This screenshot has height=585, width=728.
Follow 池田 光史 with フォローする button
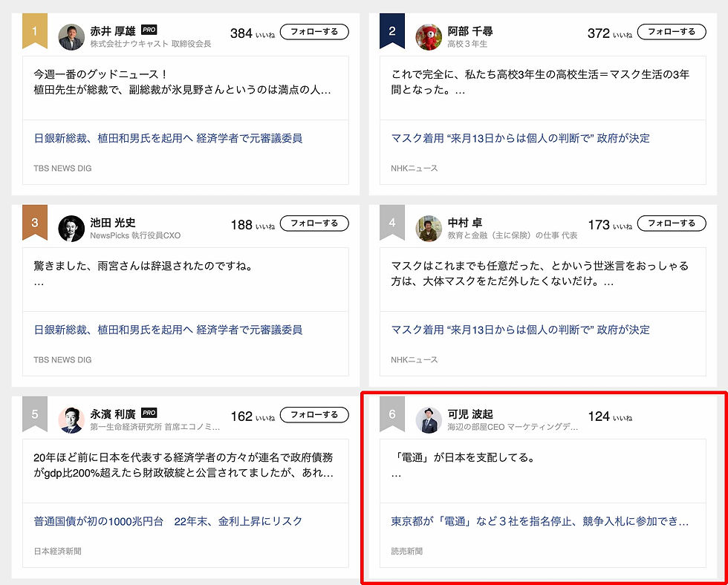pyautogui.click(x=314, y=223)
